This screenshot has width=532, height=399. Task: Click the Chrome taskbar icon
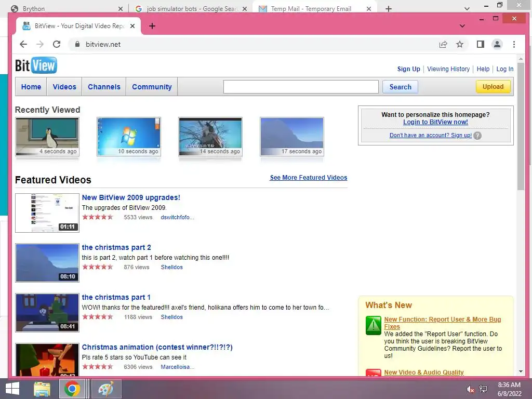(72, 389)
